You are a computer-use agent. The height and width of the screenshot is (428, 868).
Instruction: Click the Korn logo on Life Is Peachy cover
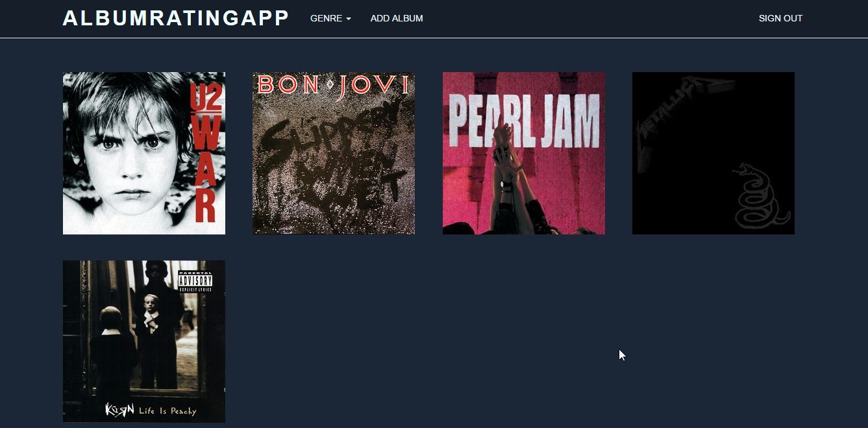point(119,409)
